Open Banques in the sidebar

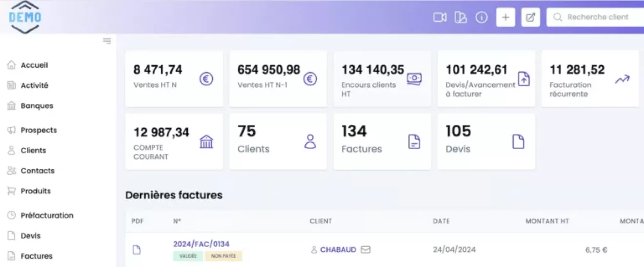tap(37, 106)
